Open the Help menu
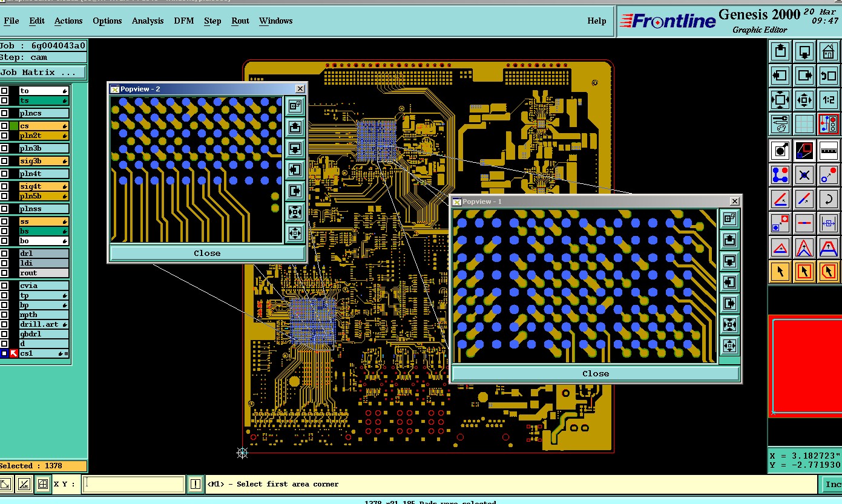Viewport: 842px width, 504px height. (596, 21)
